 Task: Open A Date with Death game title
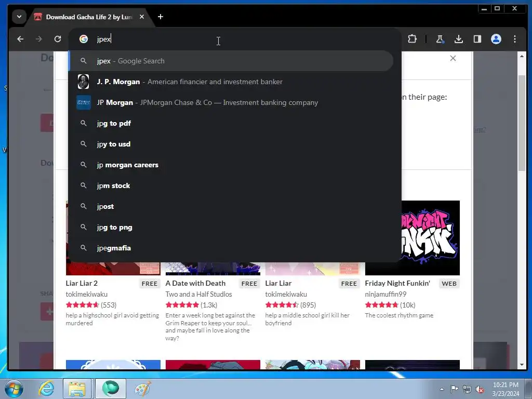click(195, 283)
